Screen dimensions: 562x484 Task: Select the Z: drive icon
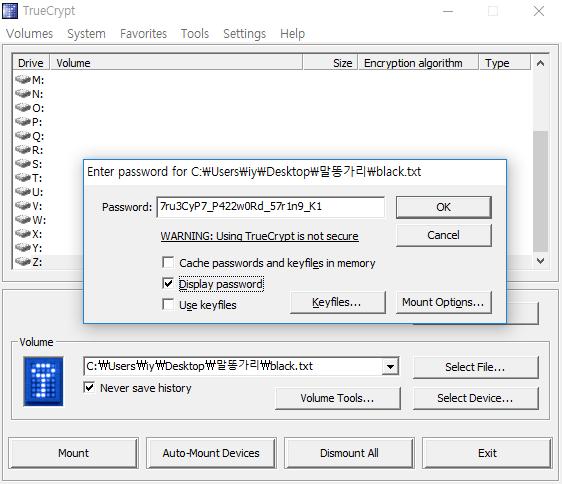pos(23,261)
